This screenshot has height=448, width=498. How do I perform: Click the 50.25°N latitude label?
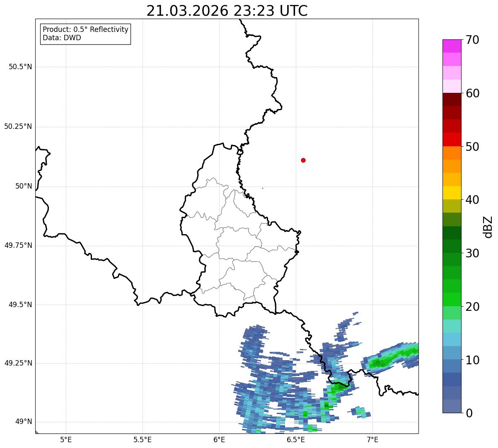[18, 126]
